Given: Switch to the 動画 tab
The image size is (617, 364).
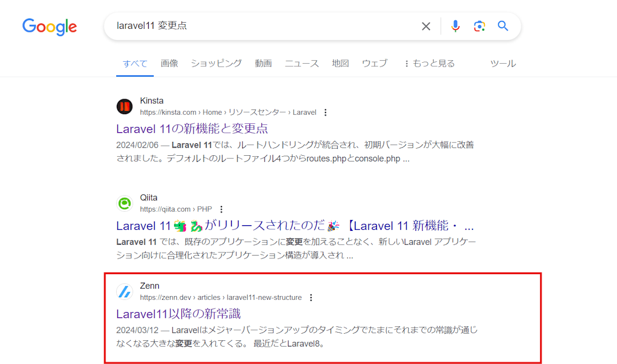Looking at the screenshot, I should coord(263,64).
